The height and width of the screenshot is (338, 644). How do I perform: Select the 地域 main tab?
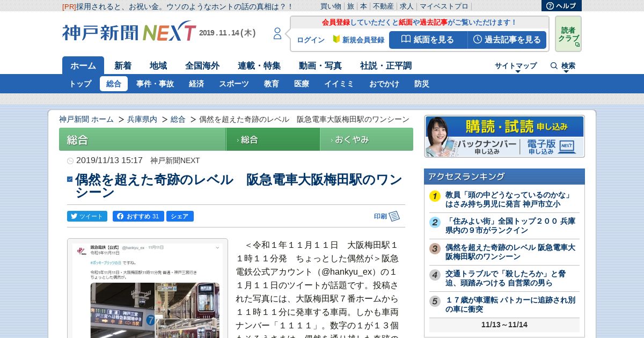pos(158,65)
